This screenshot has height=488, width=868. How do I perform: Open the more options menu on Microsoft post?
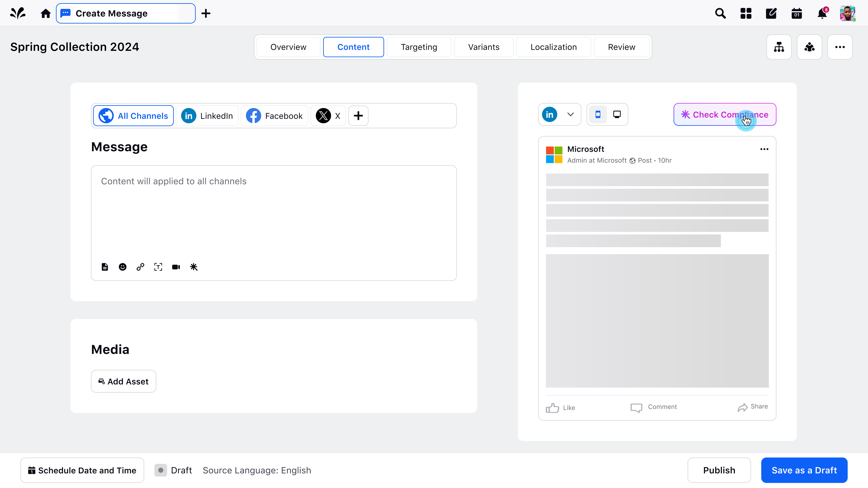(764, 149)
